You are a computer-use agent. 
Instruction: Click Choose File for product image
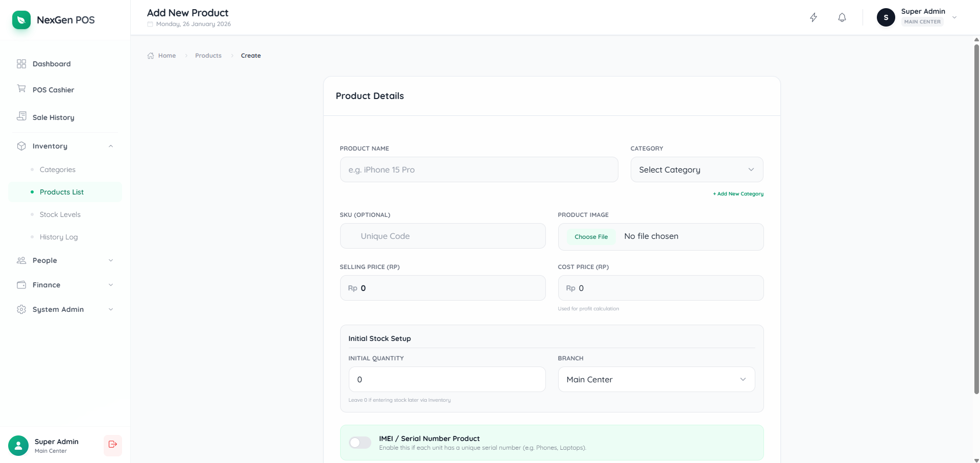click(591, 236)
